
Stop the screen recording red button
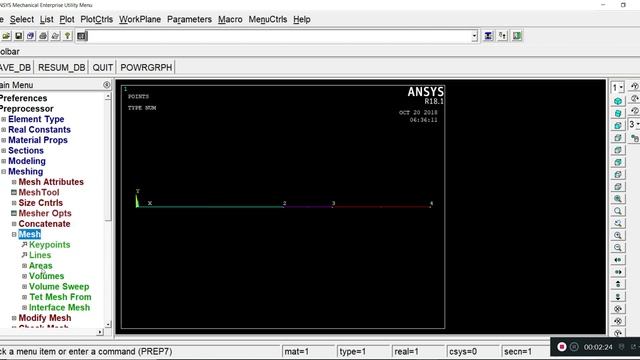[x=562, y=347]
